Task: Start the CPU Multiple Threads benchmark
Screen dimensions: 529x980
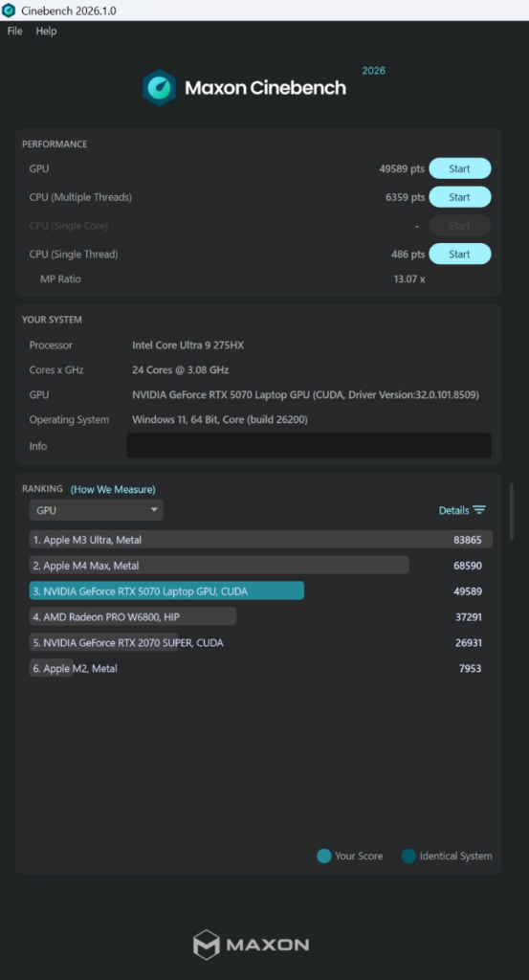Action: (x=460, y=197)
